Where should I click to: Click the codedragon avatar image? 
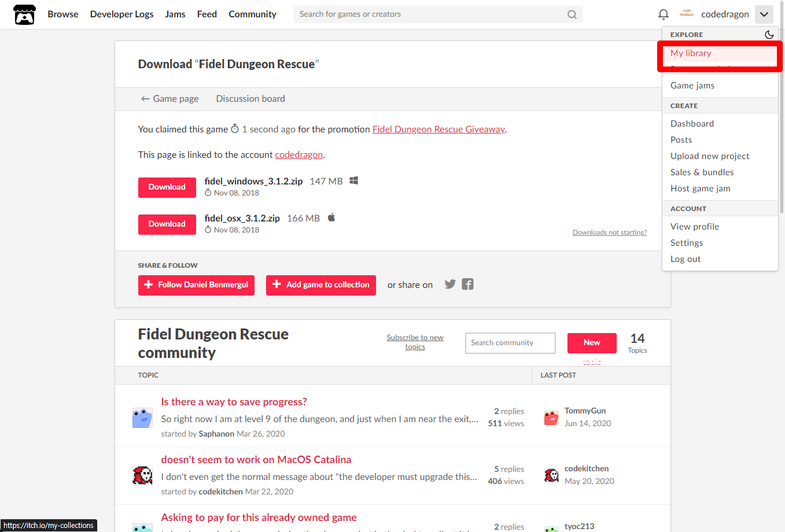pos(687,14)
